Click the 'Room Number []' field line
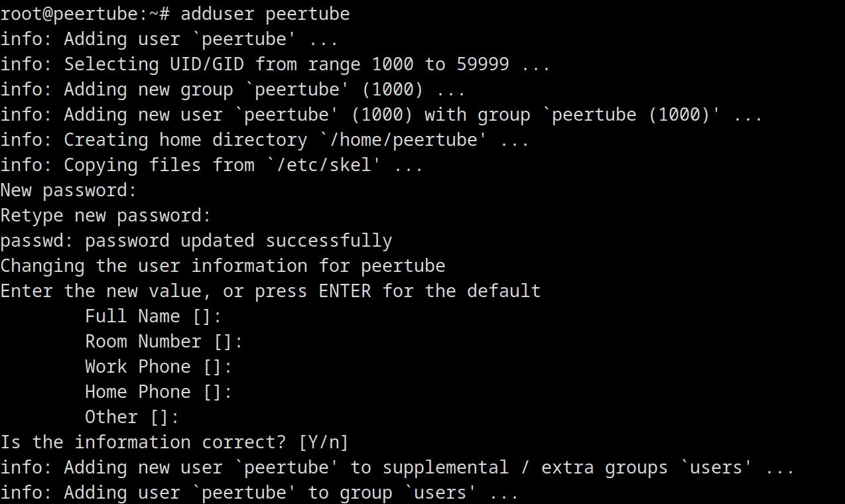Viewport: 845px width, 504px height. pyautogui.click(x=164, y=342)
